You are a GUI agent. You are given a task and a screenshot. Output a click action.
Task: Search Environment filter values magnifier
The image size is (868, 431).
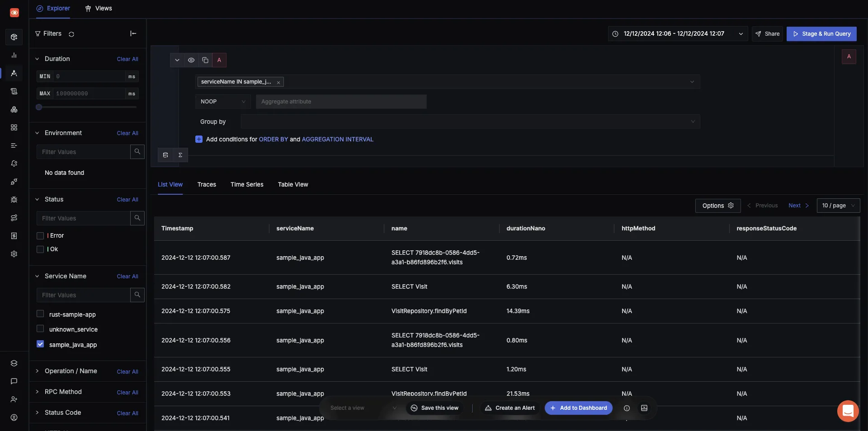click(137, 152)
